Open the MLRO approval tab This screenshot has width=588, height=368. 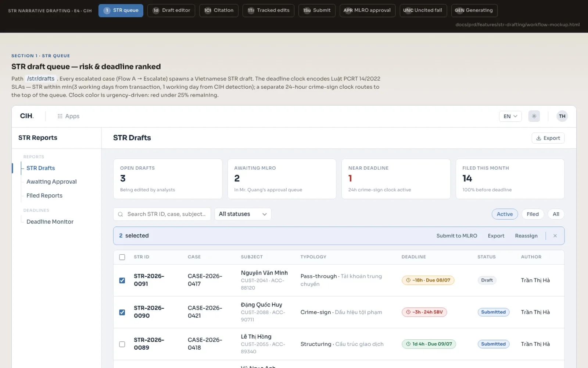[x=367, y=10]
